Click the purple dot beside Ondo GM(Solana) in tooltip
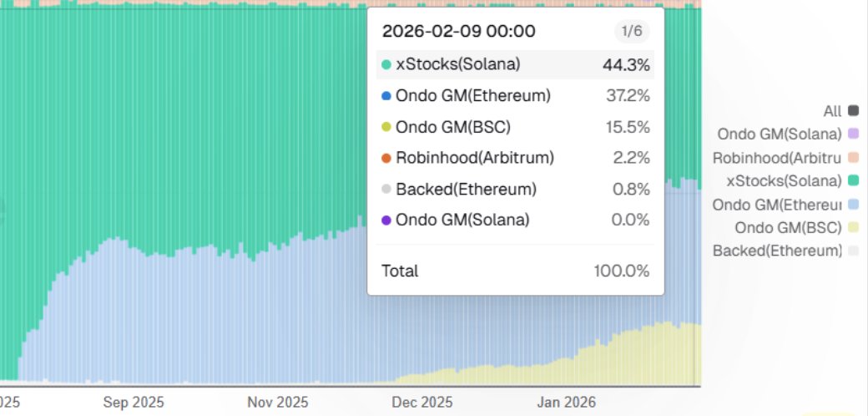 386,221
